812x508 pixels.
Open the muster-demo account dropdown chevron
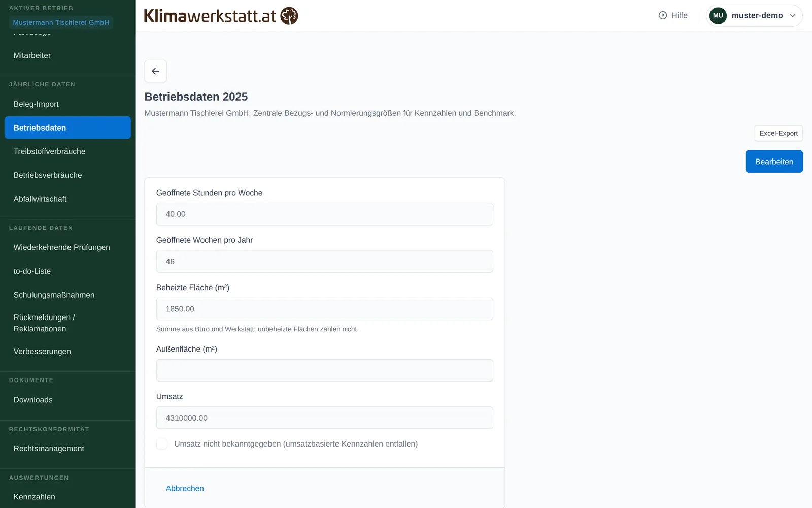792,15
